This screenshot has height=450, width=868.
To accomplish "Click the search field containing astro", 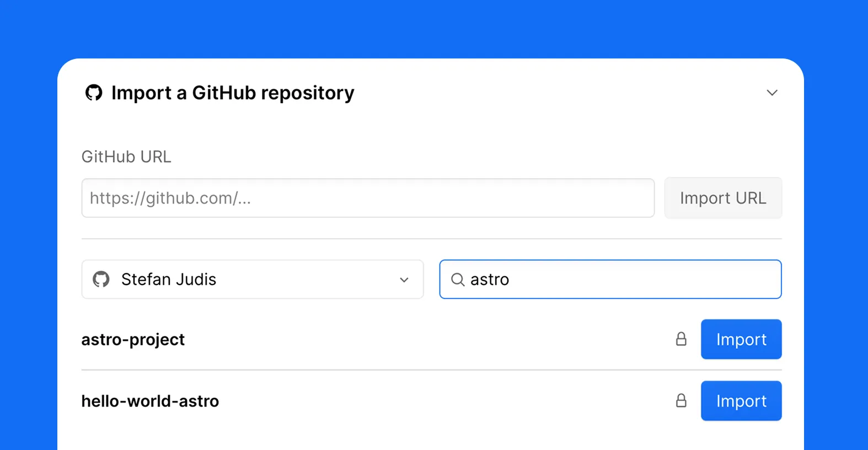I will click(610, 280).
